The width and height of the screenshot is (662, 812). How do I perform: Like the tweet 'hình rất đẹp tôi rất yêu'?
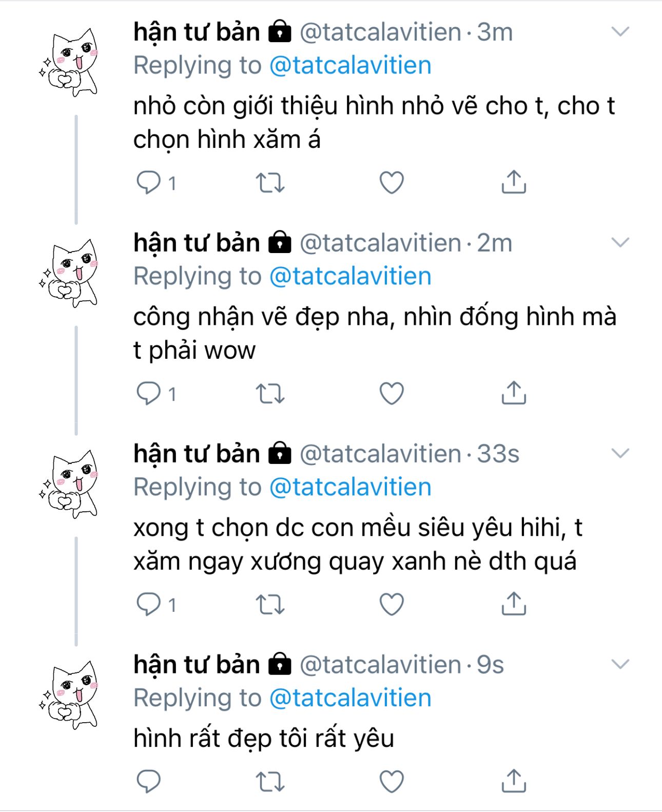pos(392,781)
